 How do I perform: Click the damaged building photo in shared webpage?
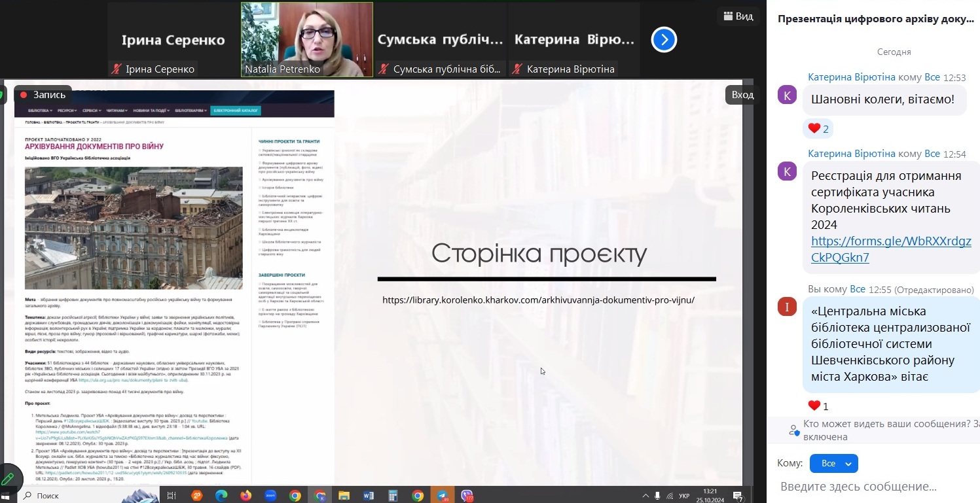(x=134, y=228)
